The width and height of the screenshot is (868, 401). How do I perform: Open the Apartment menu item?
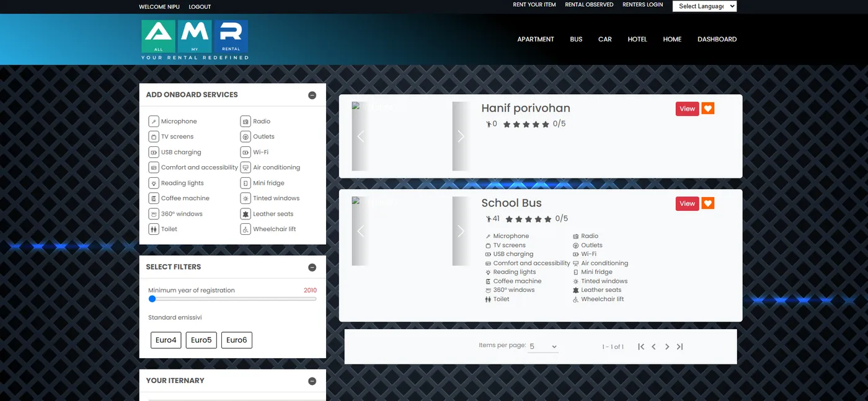536,39
